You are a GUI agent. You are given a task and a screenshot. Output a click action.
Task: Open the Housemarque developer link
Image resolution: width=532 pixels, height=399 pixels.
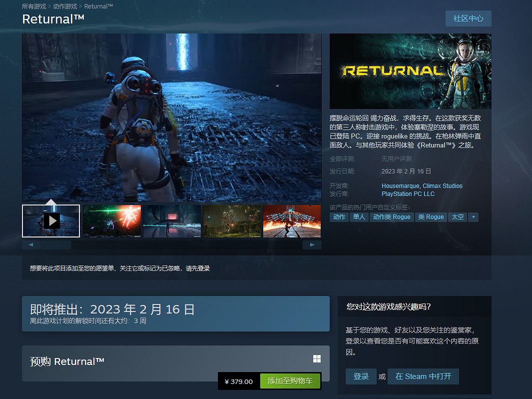pos(400,186)
